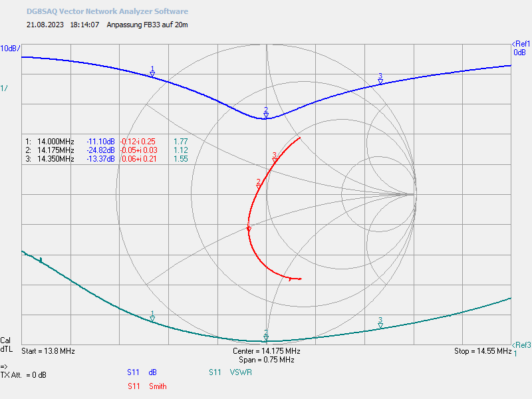Click the red 'Smith' format label
Viewport: 532px width, 399px height.
click(158, 386)
